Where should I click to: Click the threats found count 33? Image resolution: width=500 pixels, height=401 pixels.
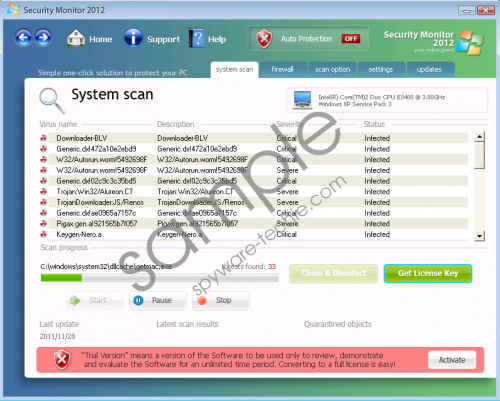point(272,266)
